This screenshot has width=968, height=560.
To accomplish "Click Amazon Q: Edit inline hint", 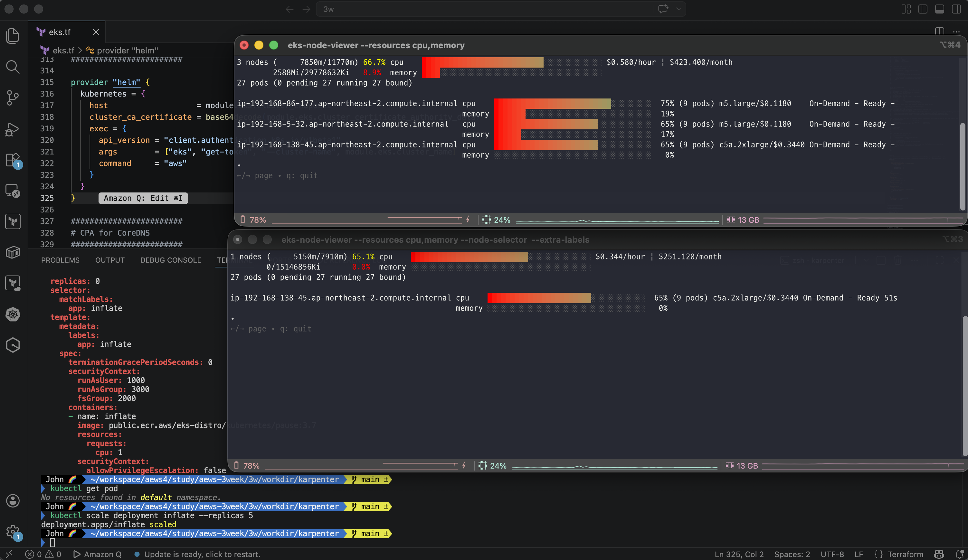I will point(143,198).
